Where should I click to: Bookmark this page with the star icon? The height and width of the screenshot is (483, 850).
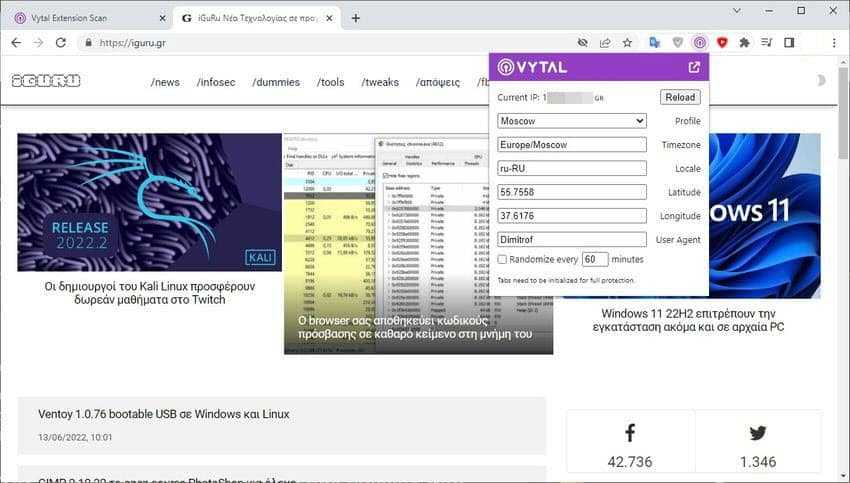(627, 42)
